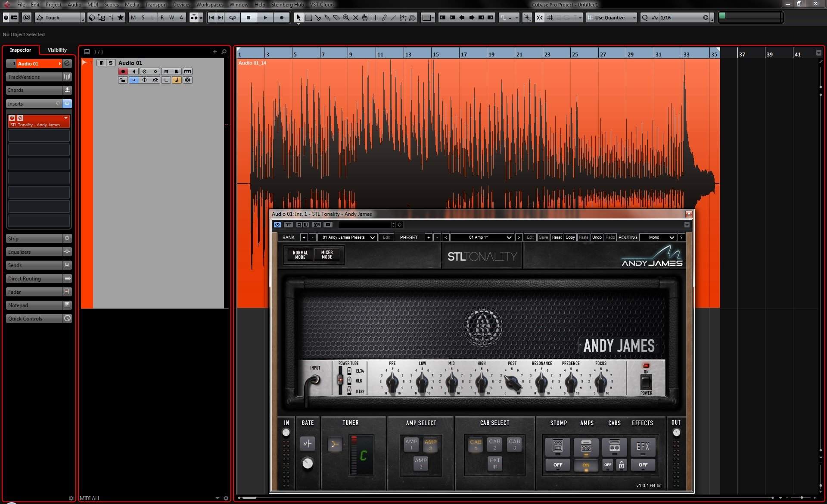Screen dimensions: 827x504
Task: Click the tuning fork tuner icon
Action: pos(335,444)
